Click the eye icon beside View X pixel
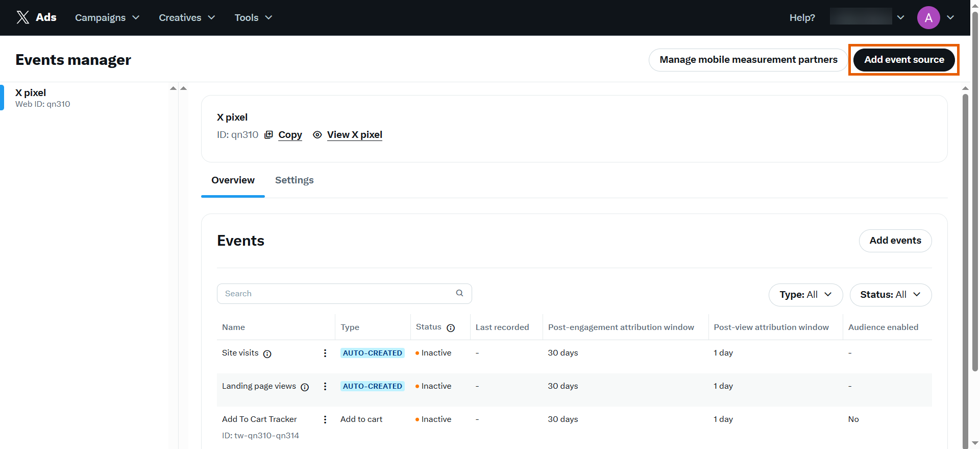980x449 pixels. (x=317, y=135)
